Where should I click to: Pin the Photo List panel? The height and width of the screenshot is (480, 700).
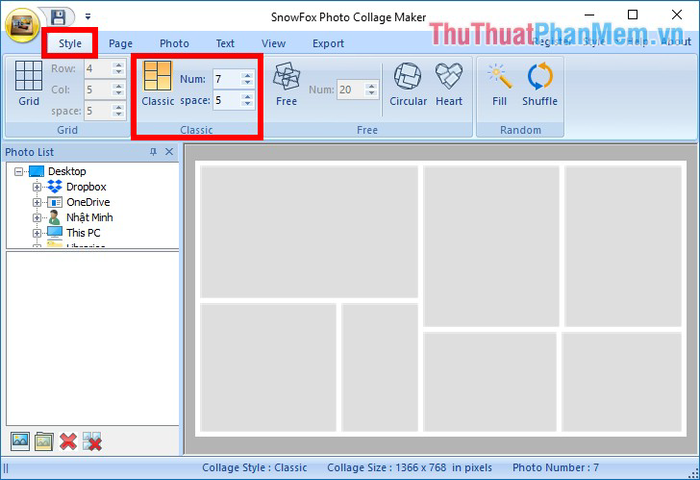click(x=153, y=152)
